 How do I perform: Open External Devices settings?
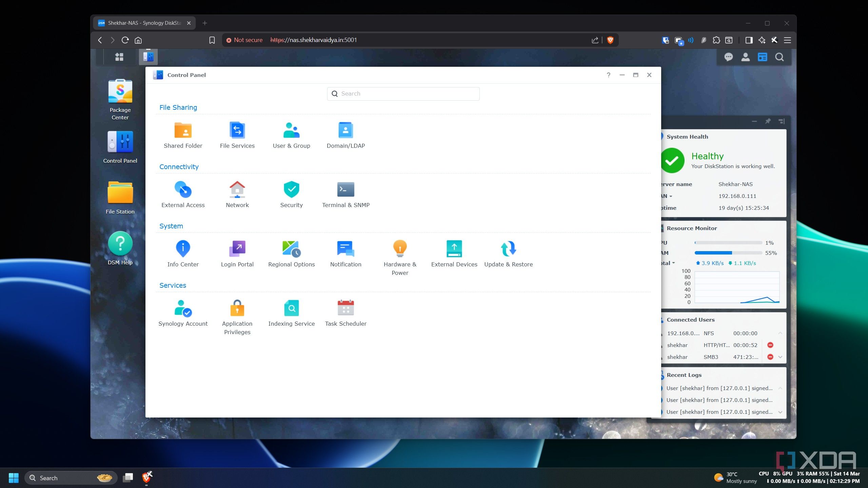coord(454,254)
